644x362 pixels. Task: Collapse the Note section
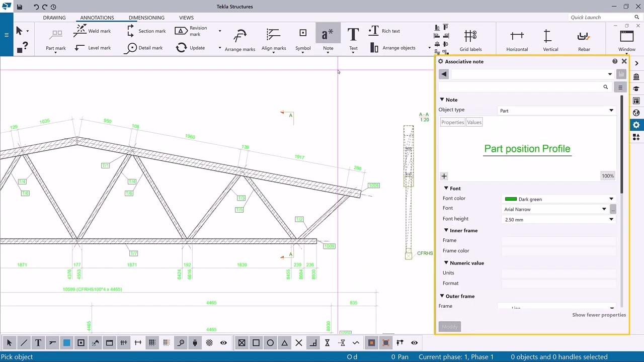442,100
